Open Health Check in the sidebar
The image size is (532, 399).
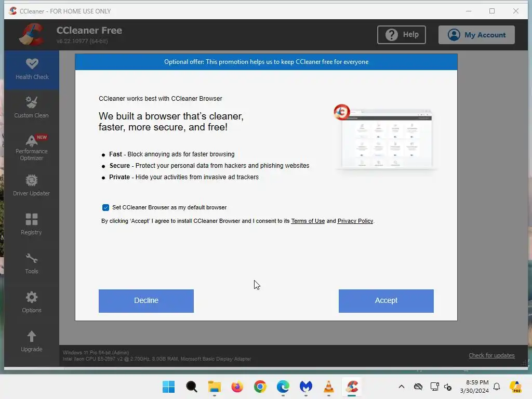click(32, 70)
